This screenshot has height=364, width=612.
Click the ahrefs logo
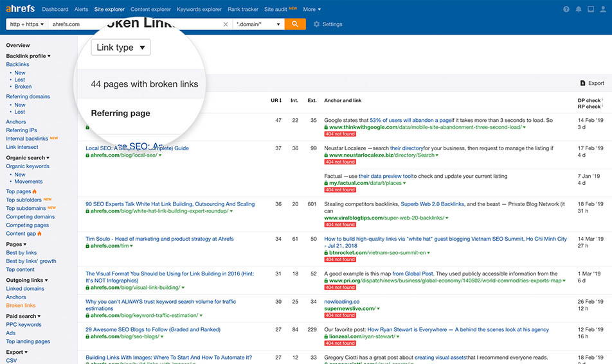click(x=21, y=8)
